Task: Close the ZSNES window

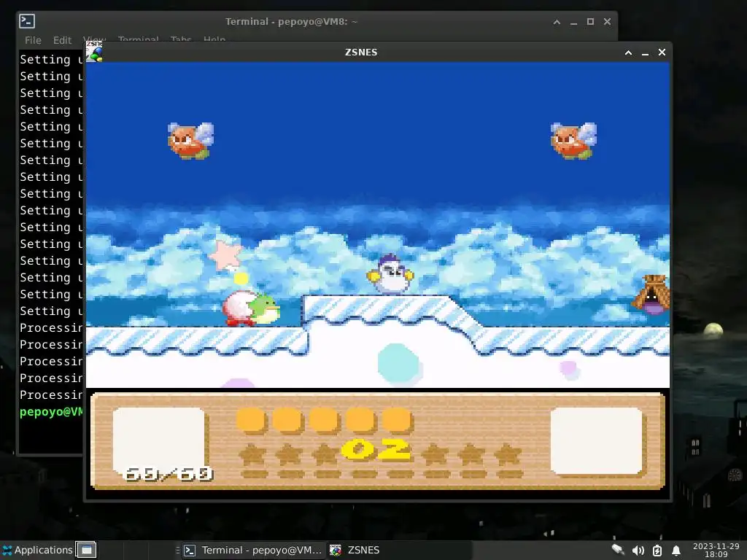Action: 662,52
